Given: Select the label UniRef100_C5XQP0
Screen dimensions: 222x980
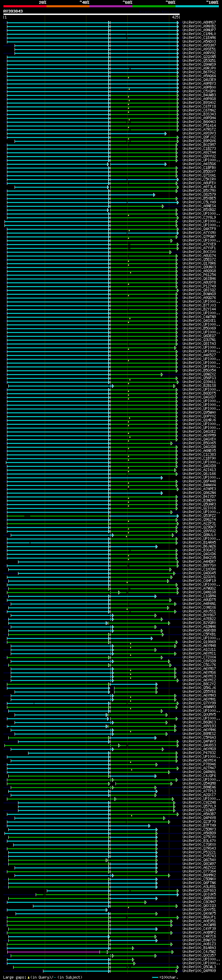Looking at the screenshot, I should tap(199, 91).
